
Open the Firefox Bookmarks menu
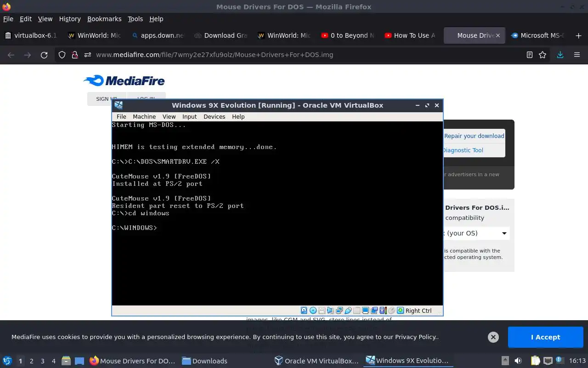pyautogui.click(x=104, y=19)
